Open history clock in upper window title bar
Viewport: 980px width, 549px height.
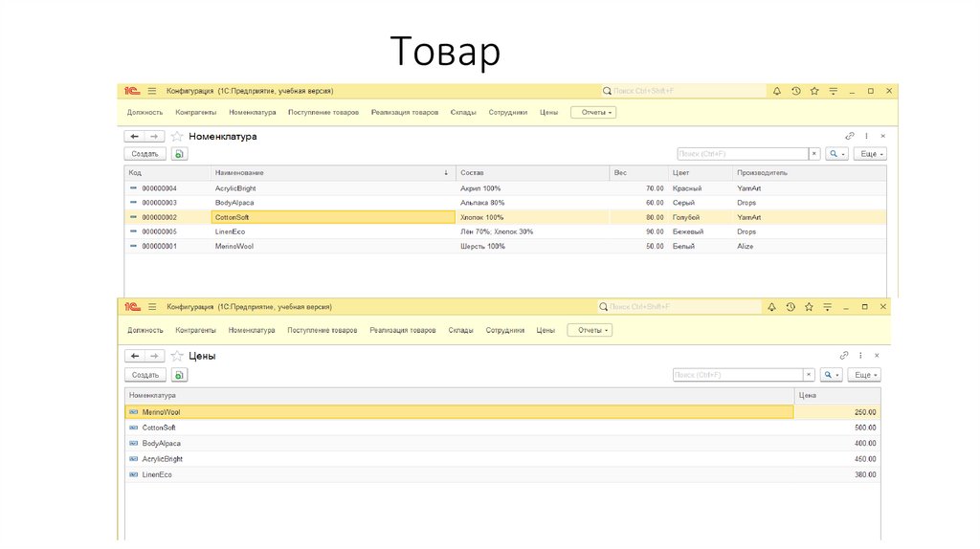[795, 91]
